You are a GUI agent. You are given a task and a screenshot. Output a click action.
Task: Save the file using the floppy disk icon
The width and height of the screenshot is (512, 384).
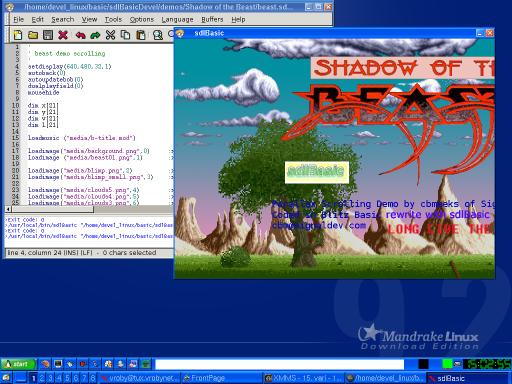coord(48,35)
